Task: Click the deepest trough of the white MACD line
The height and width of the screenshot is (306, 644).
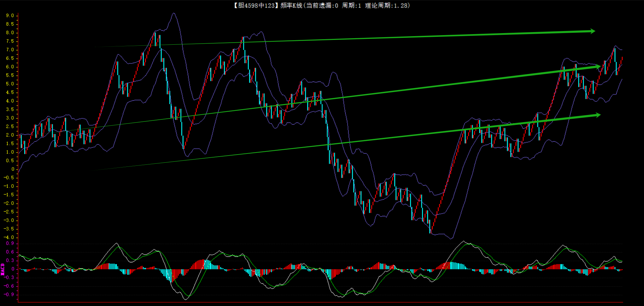Action: 185,299
